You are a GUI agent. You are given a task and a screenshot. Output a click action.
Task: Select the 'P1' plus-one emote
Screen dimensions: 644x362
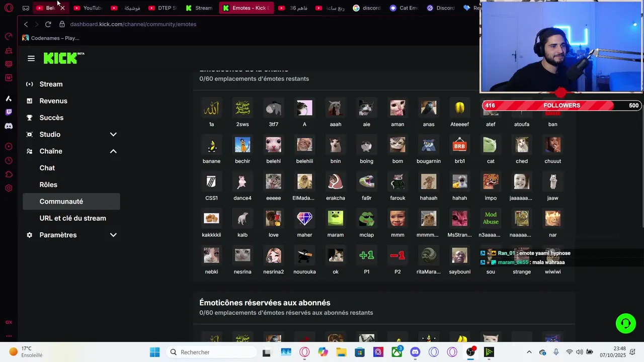click(366, 255)
